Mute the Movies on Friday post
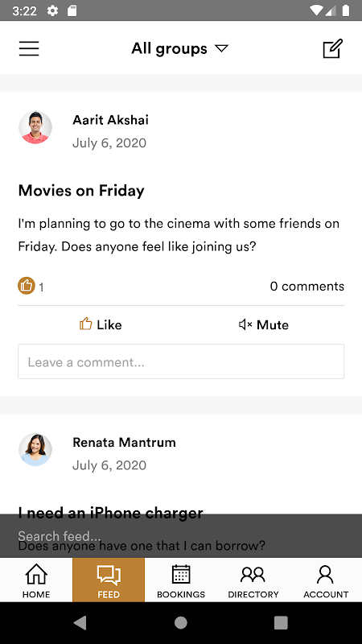 (x=264, y=324)
